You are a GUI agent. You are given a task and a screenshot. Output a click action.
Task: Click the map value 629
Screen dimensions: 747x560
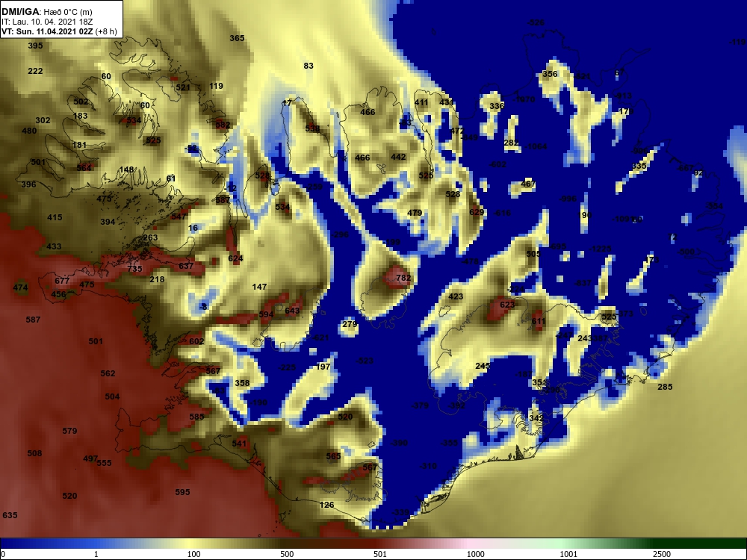coord(477,212)
